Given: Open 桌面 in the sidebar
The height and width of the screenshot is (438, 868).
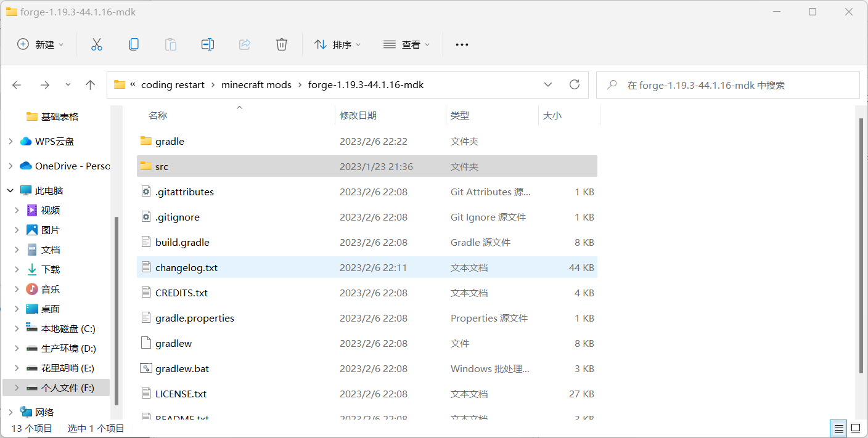Looking at the screenshot, I should 51,309.
